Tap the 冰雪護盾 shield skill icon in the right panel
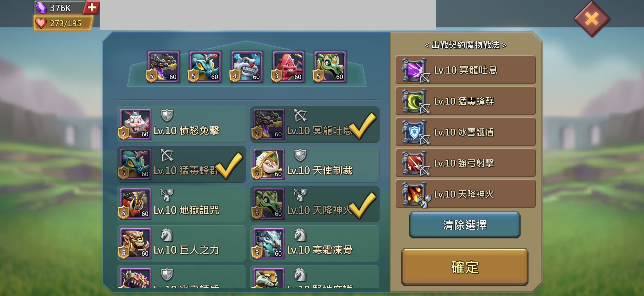Viewport: 644px width, 296px height. click(x=415, y=132)
